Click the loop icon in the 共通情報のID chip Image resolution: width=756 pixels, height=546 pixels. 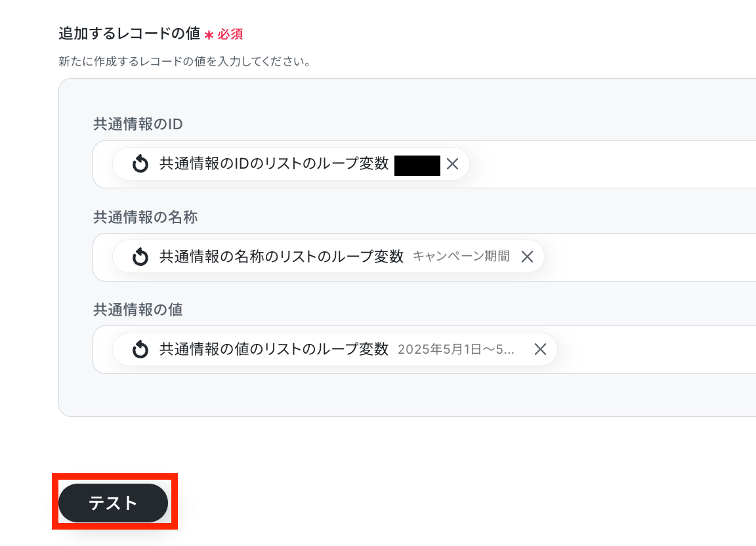[140, 164]
